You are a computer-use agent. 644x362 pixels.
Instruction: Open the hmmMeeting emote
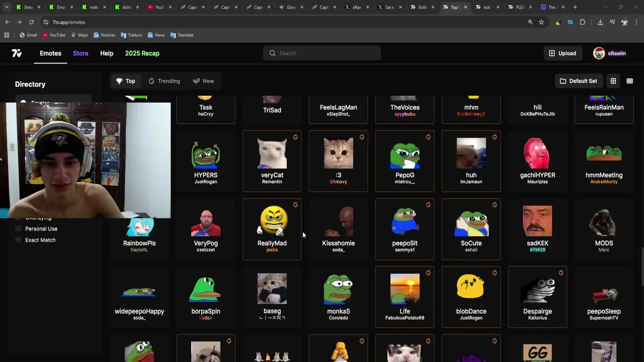pyautogui.click(x=604, y=161)
